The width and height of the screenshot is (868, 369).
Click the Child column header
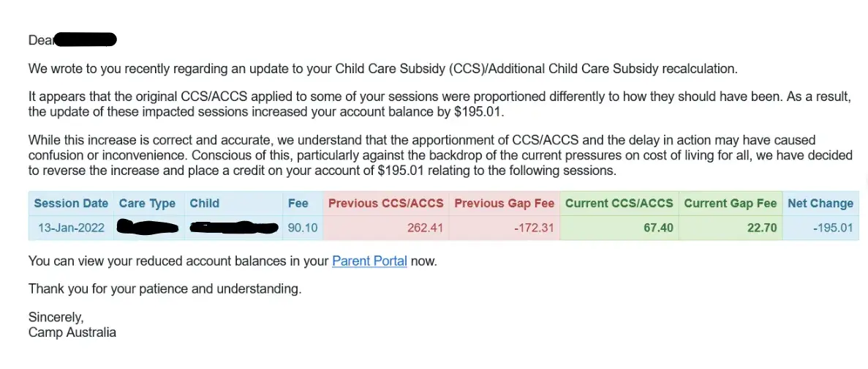pos(205,204)
